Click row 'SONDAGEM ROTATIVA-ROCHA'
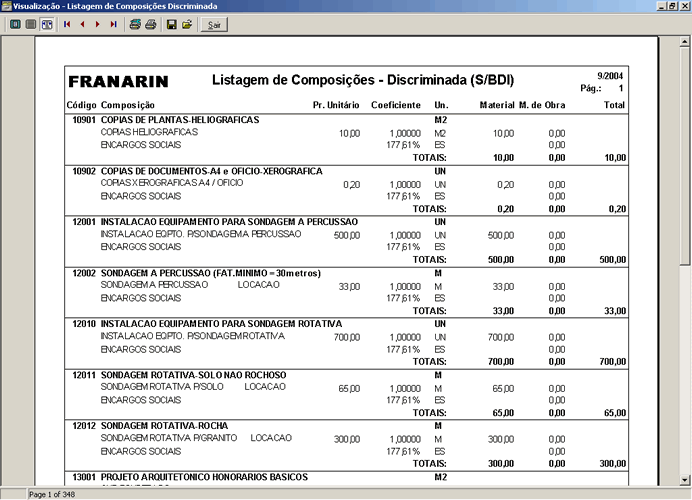 (x=164, y=426)
